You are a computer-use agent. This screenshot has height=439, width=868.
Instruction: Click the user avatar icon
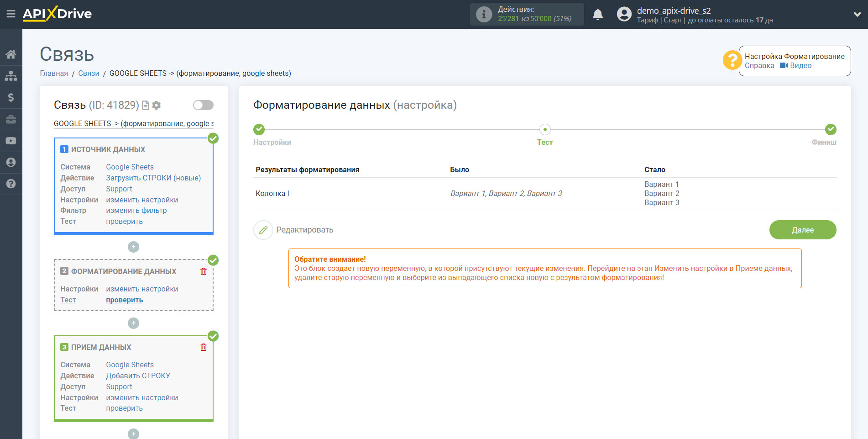pyautogui.click(x=624, y=14)
